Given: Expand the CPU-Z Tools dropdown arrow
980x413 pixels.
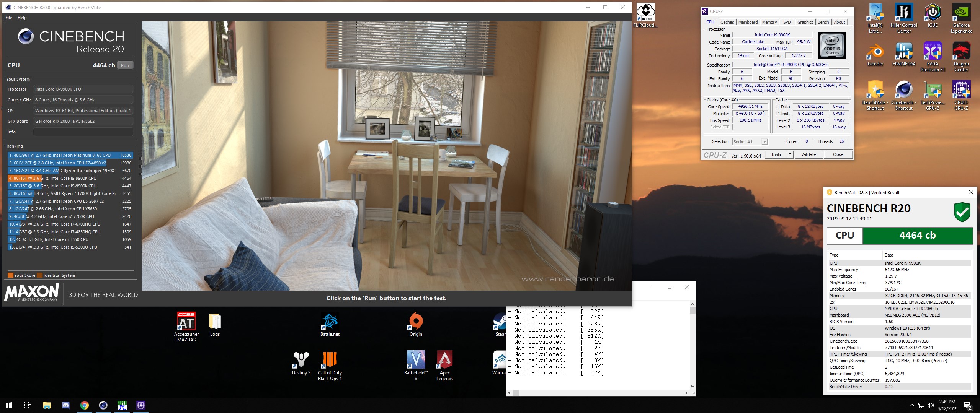Looking at the screenshot, I should (x=790, y=154).
